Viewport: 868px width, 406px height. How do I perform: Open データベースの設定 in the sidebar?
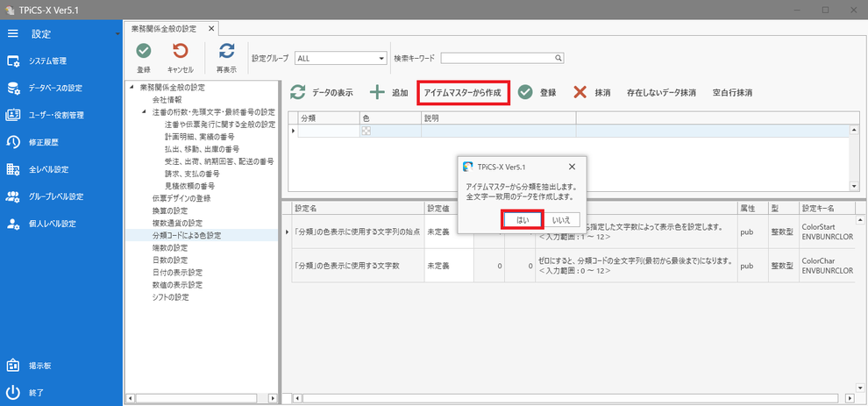click(55, 88)
